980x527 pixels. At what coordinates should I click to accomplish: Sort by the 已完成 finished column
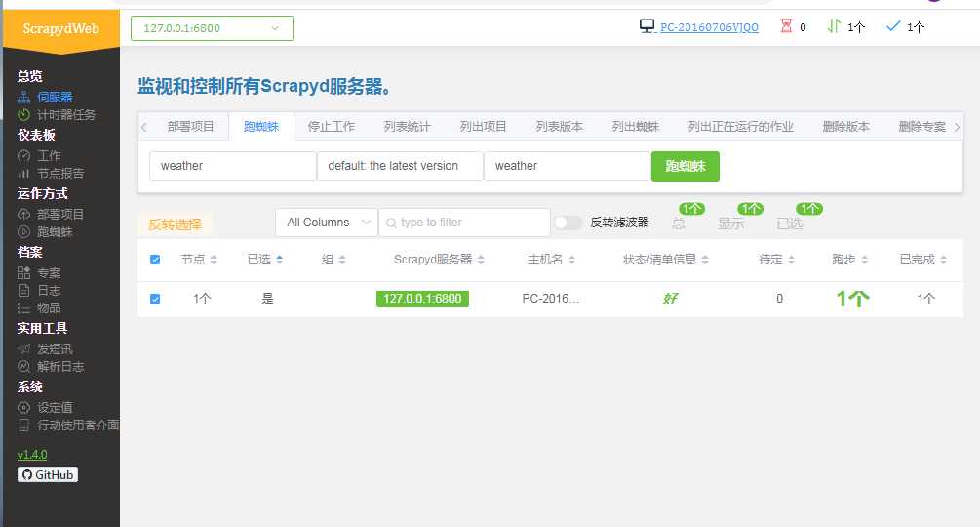[923, 260]
